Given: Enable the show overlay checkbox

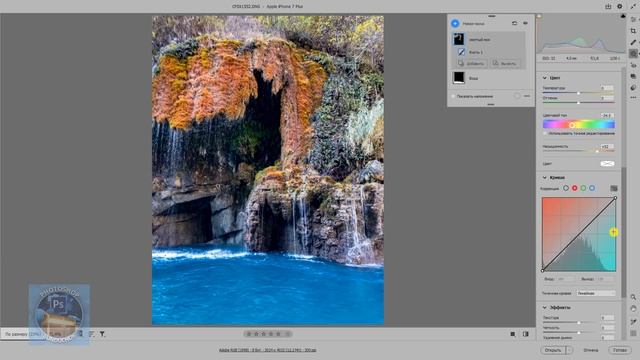Looking at the screenshot, I should 453,96.
